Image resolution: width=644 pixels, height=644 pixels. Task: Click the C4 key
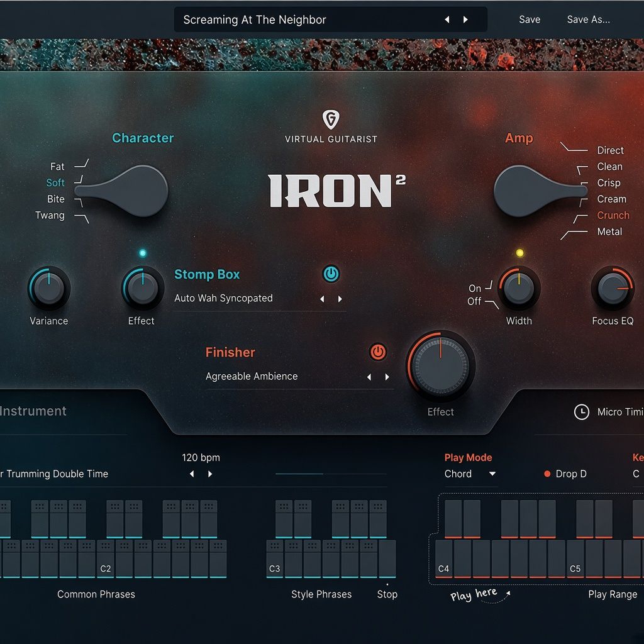(443, 558)
